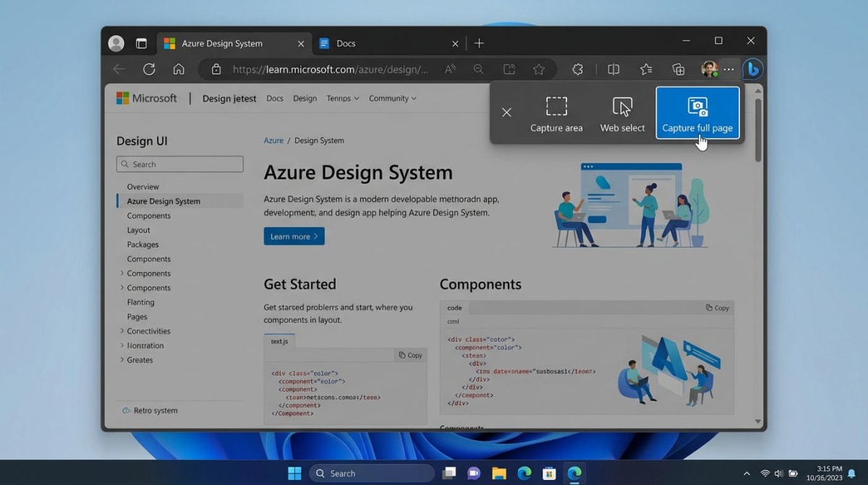The height and width of the screenshot is (485, 868).
Task: Click the user profile avatar in toolbar
Action: (710, 69)
